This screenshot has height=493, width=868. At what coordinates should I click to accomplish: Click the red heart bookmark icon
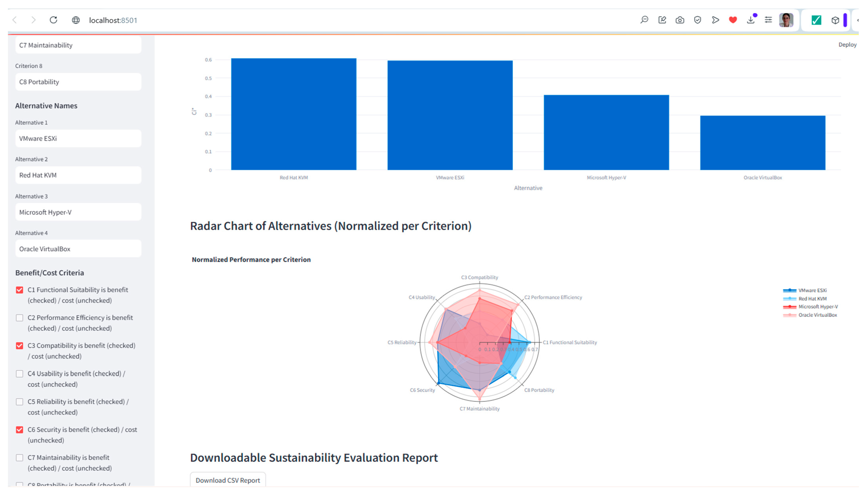[733, 20]
